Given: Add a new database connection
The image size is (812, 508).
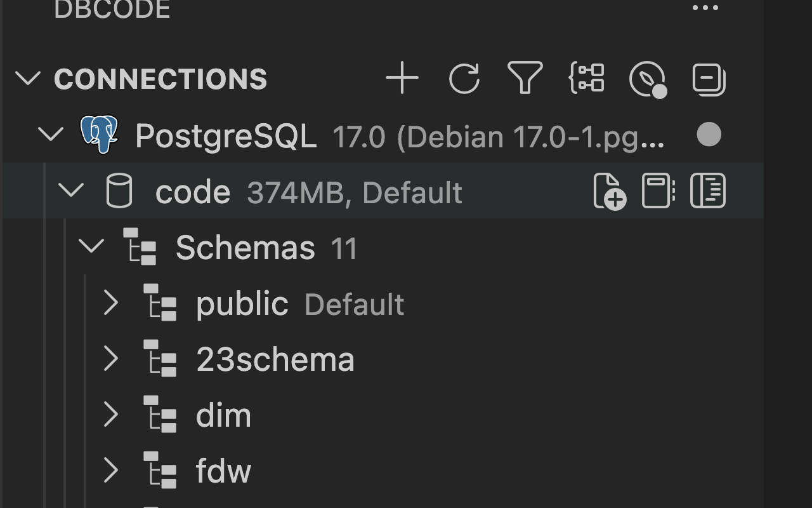Looking at the screenshot, I should (402, 78).
